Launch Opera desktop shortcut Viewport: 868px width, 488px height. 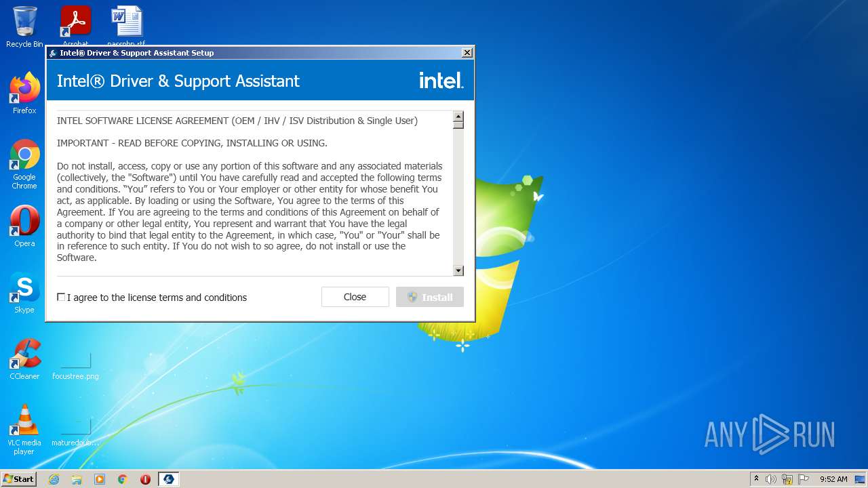(x=24, y=226)
